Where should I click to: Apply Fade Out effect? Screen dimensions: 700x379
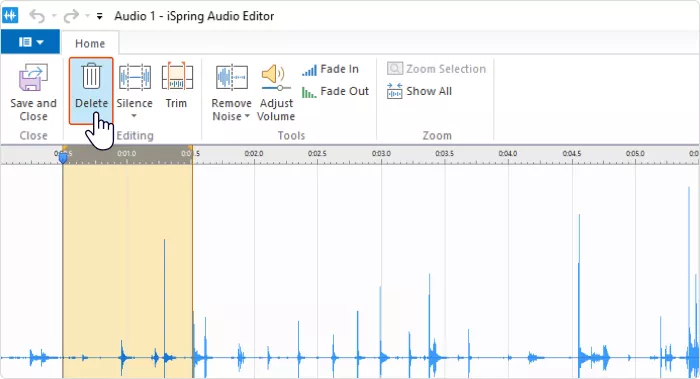pos(335,91)
